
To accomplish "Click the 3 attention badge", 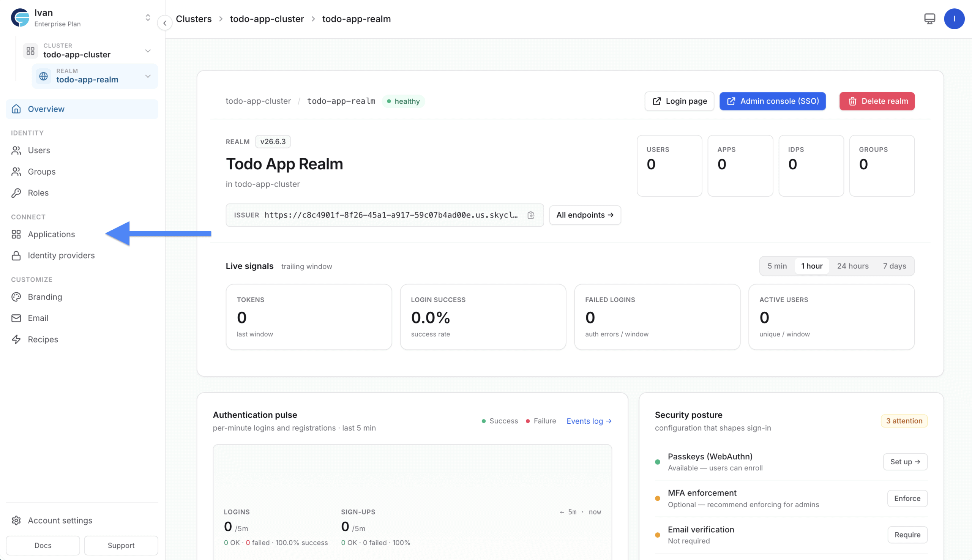I will [904, 421].
